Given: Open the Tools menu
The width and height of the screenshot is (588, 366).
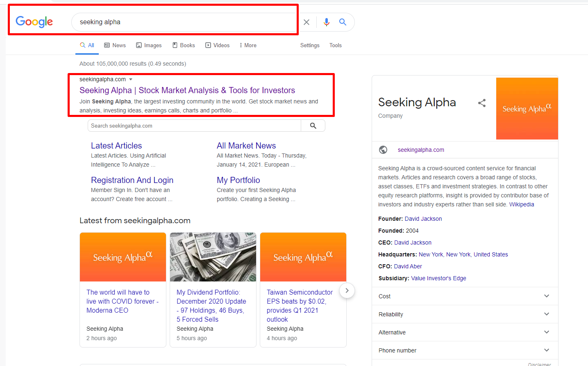Looking at the screenshot, I should 336,45.
